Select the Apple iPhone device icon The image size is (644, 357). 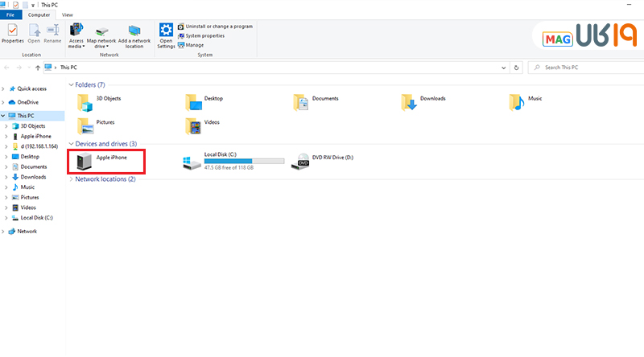click(x=85, y=162)
